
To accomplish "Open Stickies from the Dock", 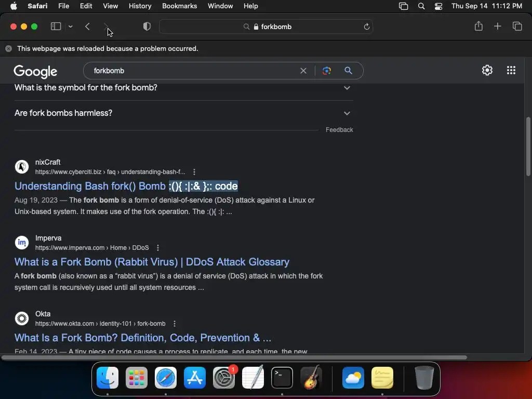I will (x=382, y=378).
